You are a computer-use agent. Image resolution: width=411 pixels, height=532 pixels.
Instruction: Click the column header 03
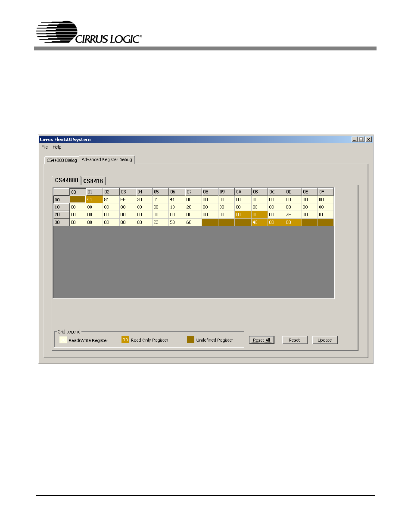click(128, 192)
